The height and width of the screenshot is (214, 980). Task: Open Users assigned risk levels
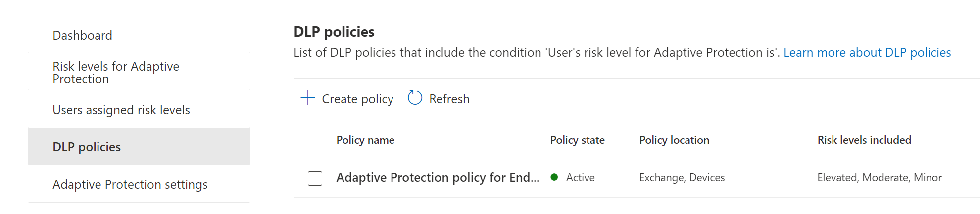121,110
